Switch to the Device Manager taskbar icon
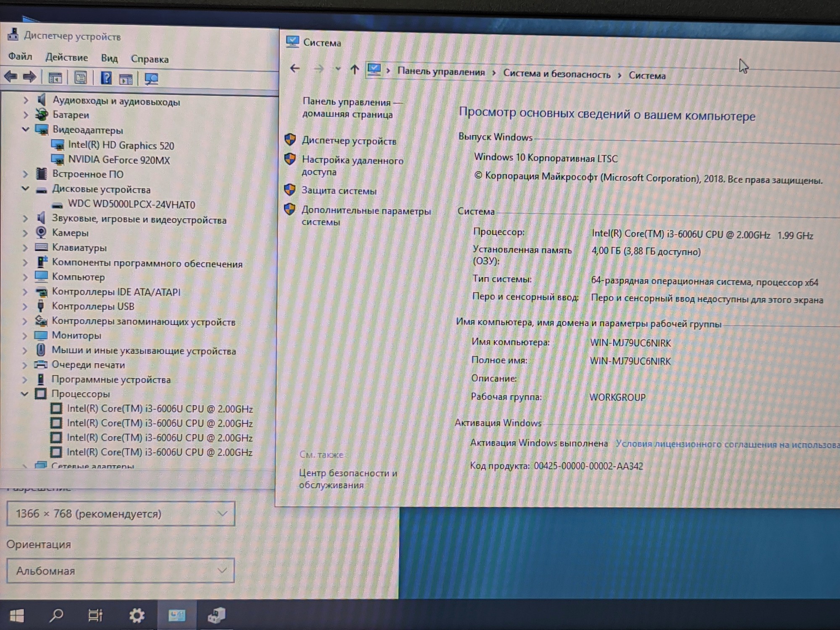This screenshot has width=840, height=630. [x=217, y=616]
